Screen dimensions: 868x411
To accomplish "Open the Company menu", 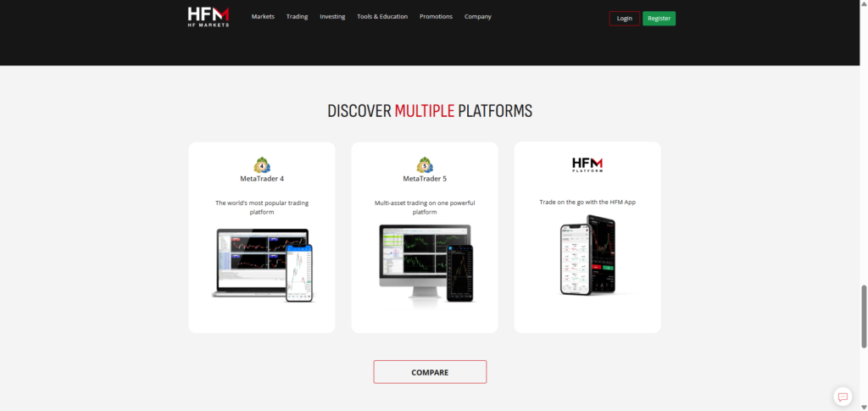I will 477,17.
